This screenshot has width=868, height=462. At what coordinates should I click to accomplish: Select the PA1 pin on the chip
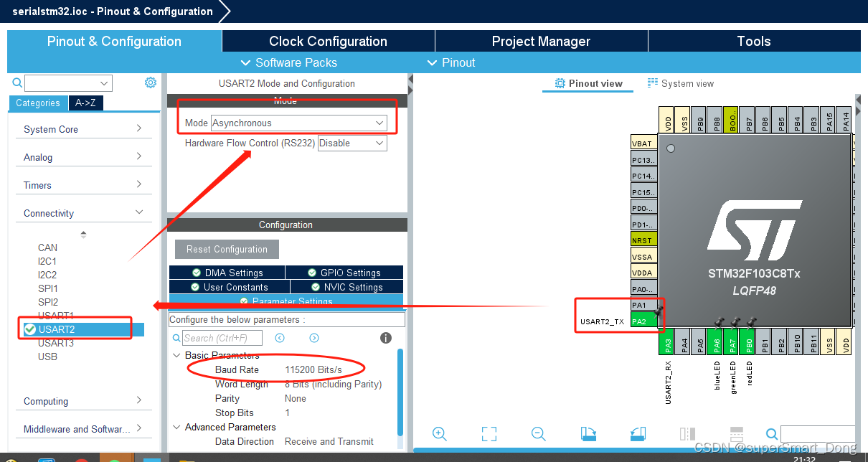643,305
